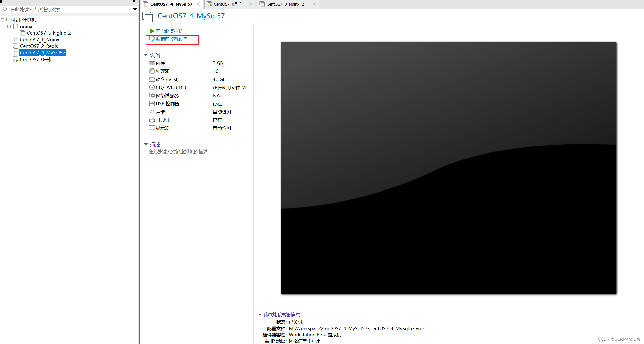Switch to the CentOS7_3_Nginx_2 tab
This screenshot has width=644, height=344.
[285, 4]
